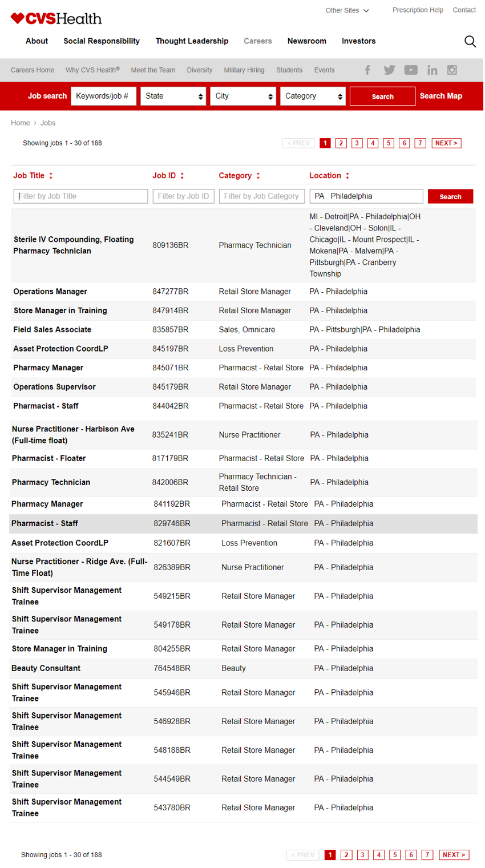The image size is (485, 868).
Task: Open Social Responsibility menu item
Action: click(102, 41)
